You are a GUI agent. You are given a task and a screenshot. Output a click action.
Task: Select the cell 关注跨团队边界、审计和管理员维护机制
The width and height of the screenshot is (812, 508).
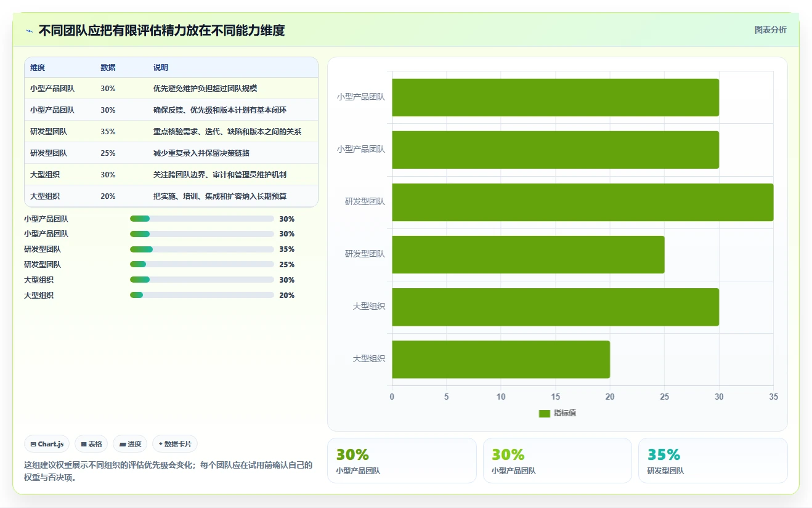(220, 175)
